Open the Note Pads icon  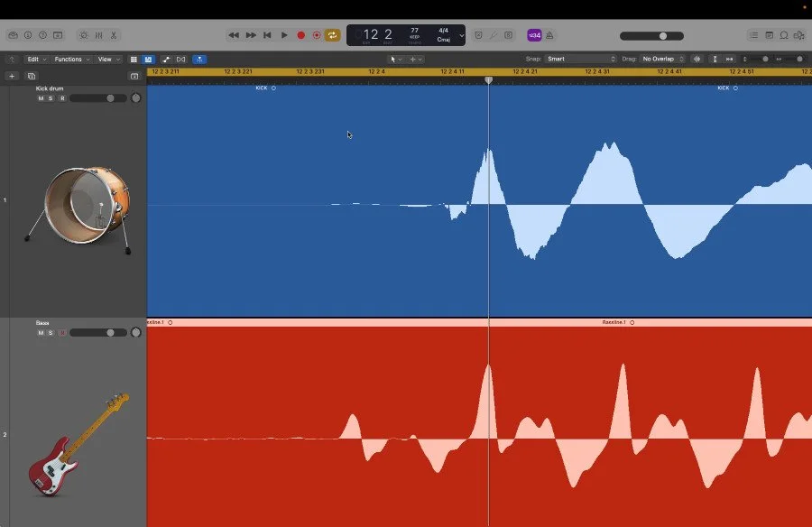(x=770, y=35)
